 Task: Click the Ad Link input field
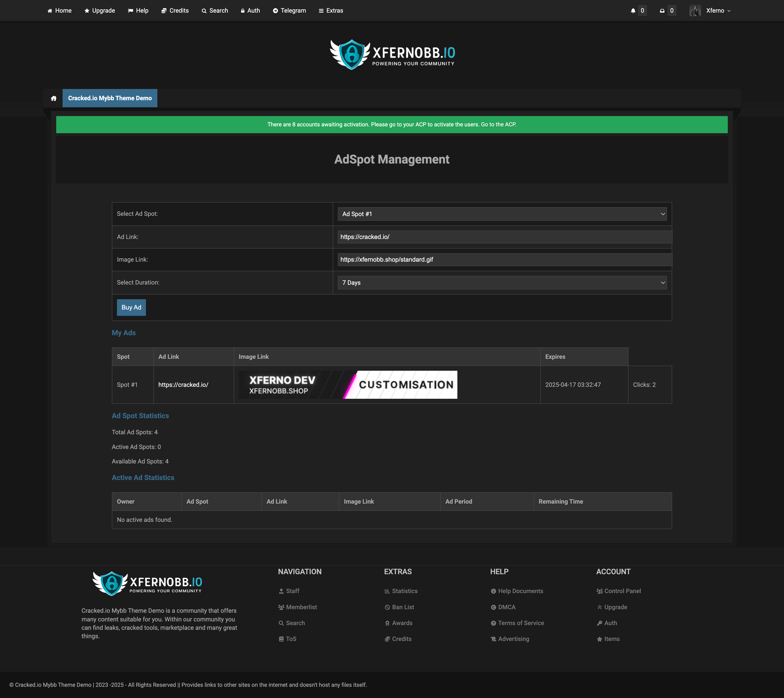504,237
